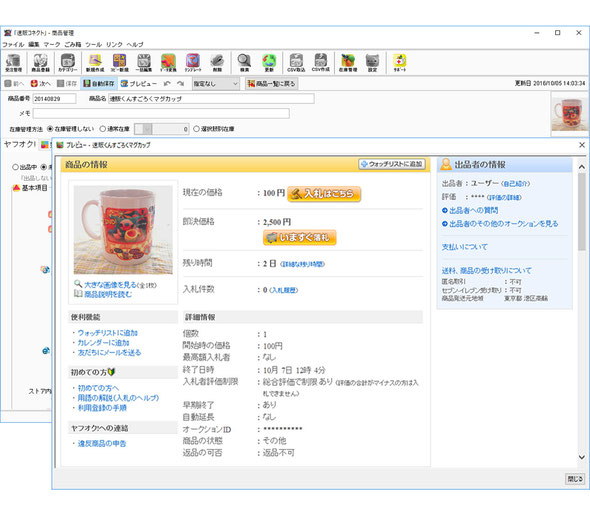Click カレンダーに追加 link
590x519 pixels.
[103, 343]
